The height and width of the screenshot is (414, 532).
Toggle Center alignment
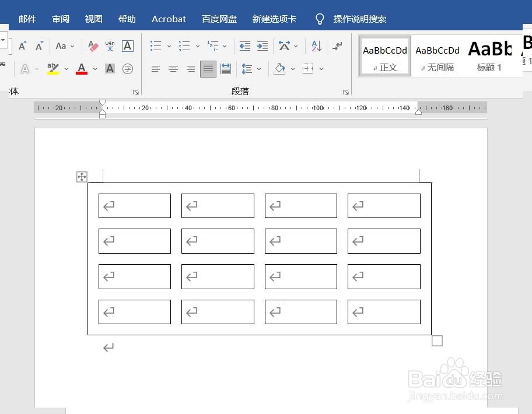coord(173,69)
